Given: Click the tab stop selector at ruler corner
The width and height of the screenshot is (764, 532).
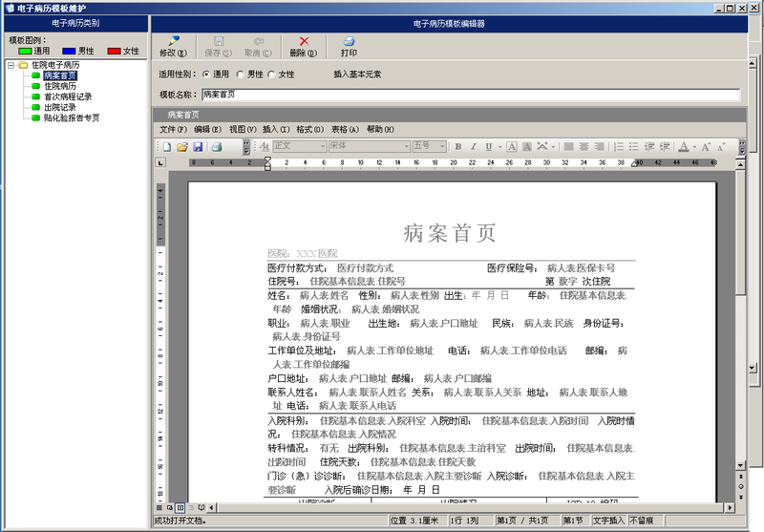Looking at the screenshot, I should [x=160, y=162].
